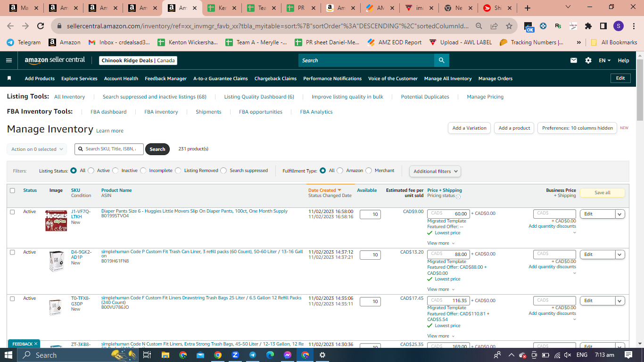Tick the checkbox for the simplehuman Code P row

(12, 252)
